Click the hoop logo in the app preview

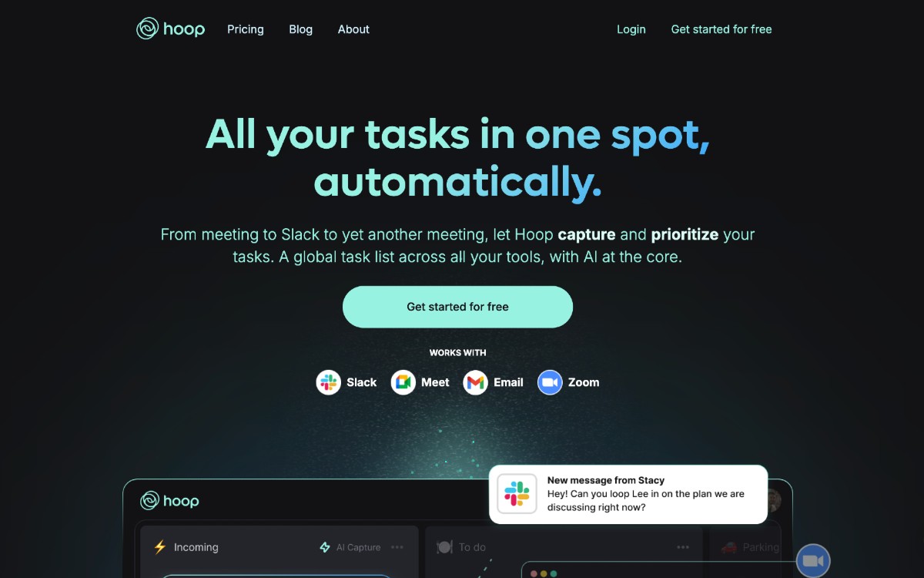[x=169, y=501]
